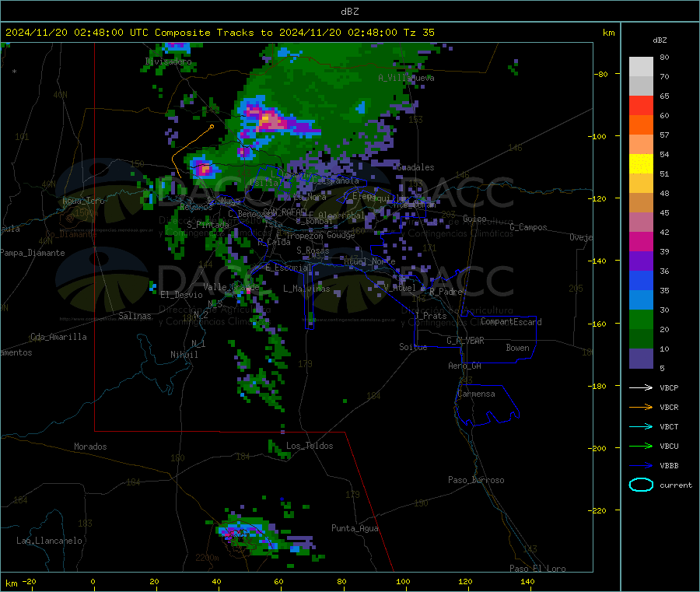This screenshot has height=592, width=700.
Task: Select the 60 dBZ red color swatch
Action: pyautogui.click(x=641, y=105)
